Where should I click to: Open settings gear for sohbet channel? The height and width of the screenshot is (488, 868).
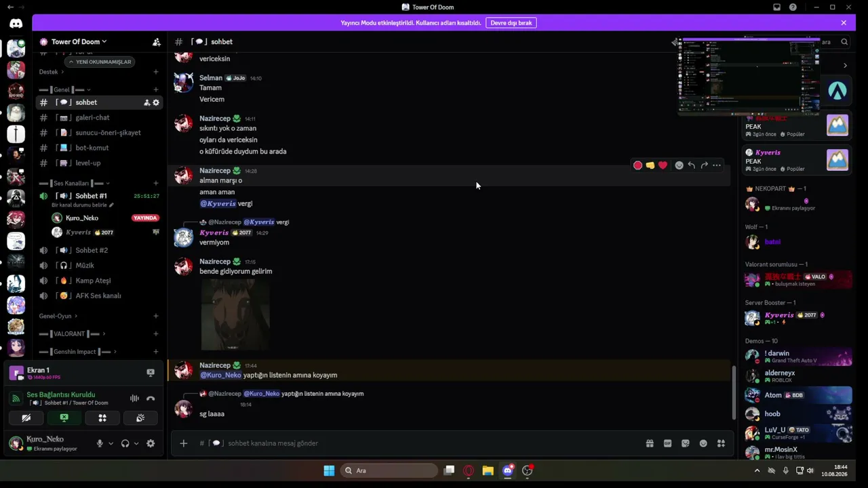(x=156, y=102)
